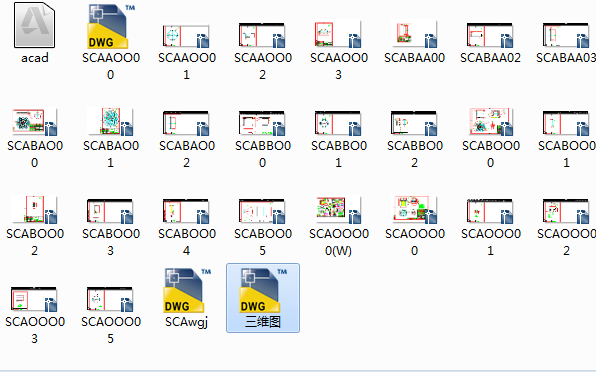Select the SCAOOO00(W) drawing thumbnail
Viewport: 596px width, 372px height.
point(338,210)
